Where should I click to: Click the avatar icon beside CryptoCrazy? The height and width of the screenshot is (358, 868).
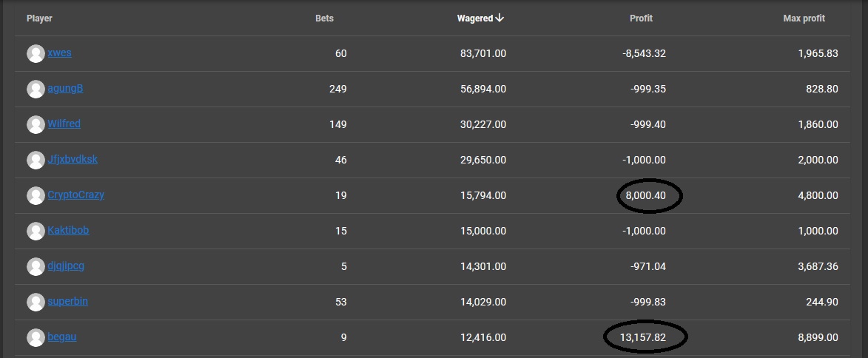pos(36,195)
